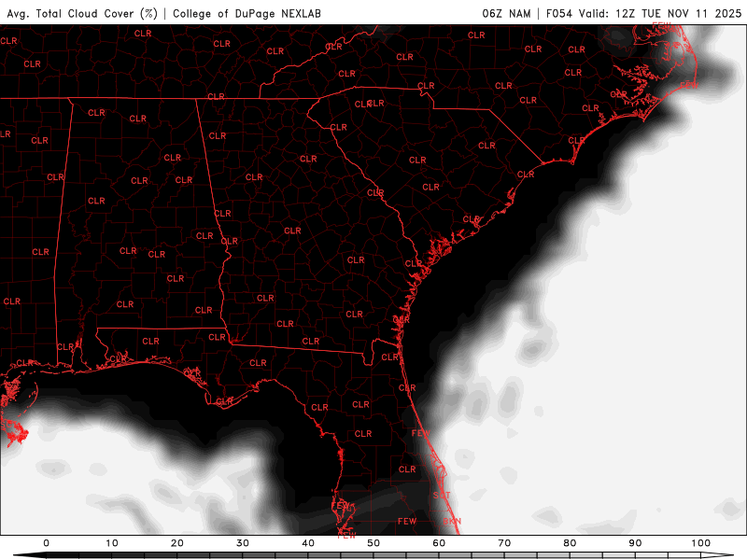
Task: Select the 90 value on the color scale
Action: (635, 543)
